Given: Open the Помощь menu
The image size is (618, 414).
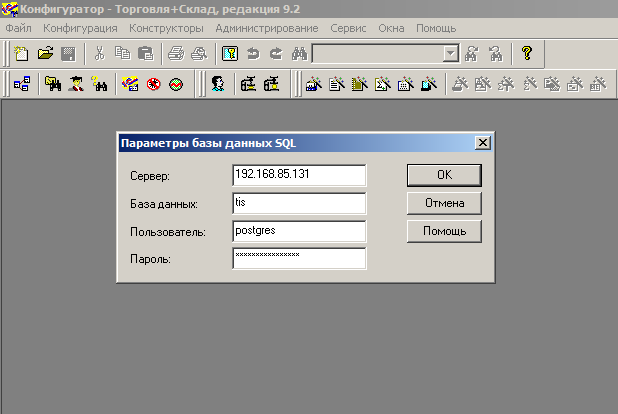Looking at the screenshot, I should (x=436, y=28).
